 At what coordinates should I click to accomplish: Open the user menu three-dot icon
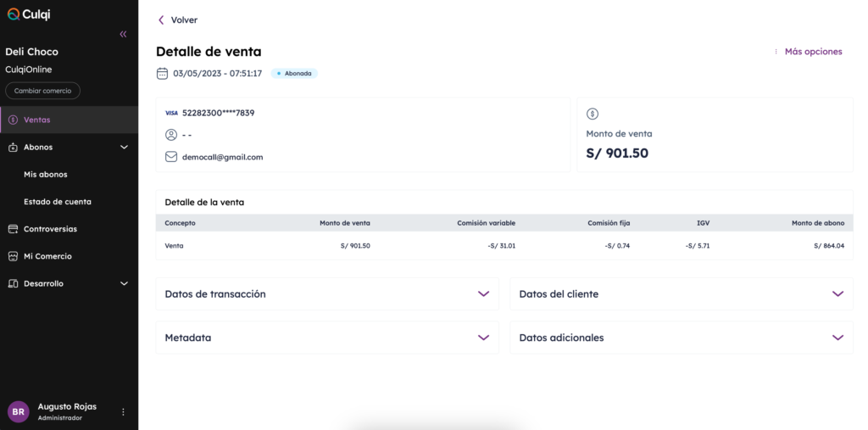pyautogui.click(x=123, y=411)
